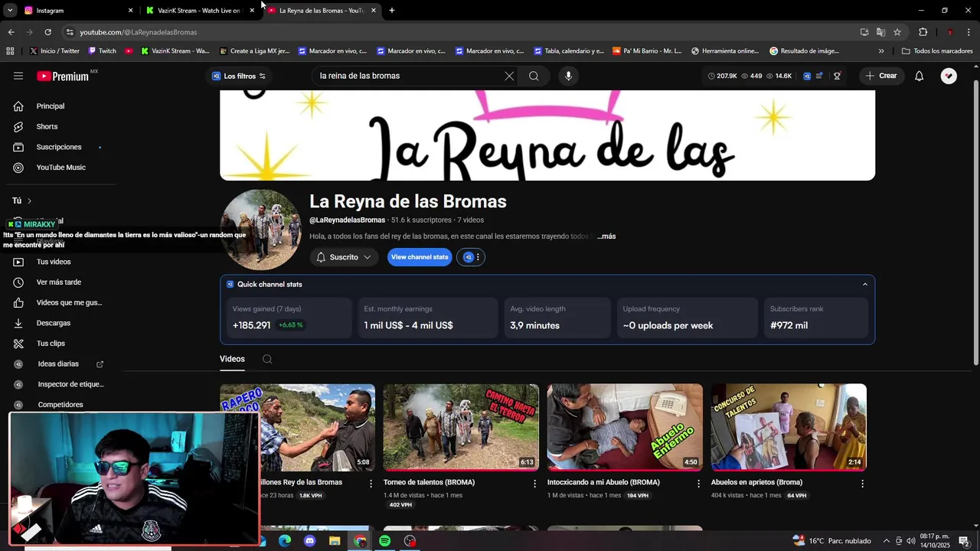
Task: Search within channel videos magnifier
Action: point(267,359)
